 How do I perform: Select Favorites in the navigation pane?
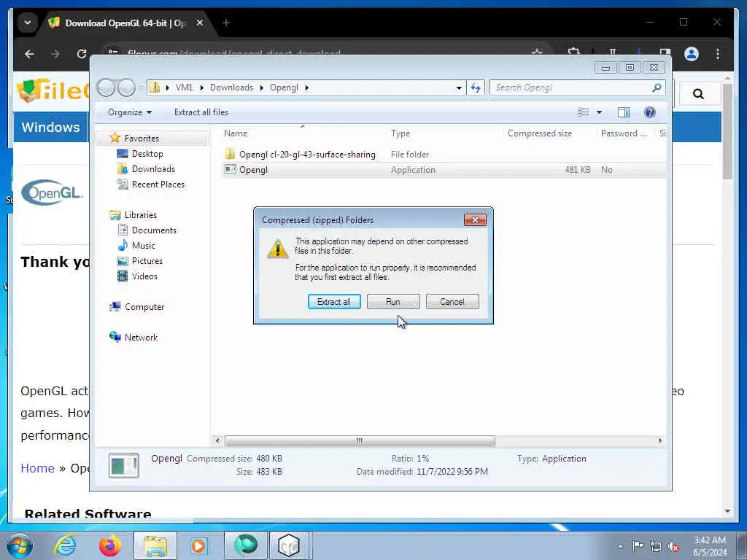(142, 139)
